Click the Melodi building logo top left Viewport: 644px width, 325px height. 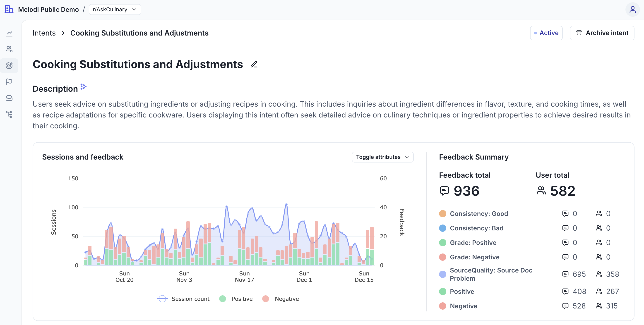click(x=9, y=9)
